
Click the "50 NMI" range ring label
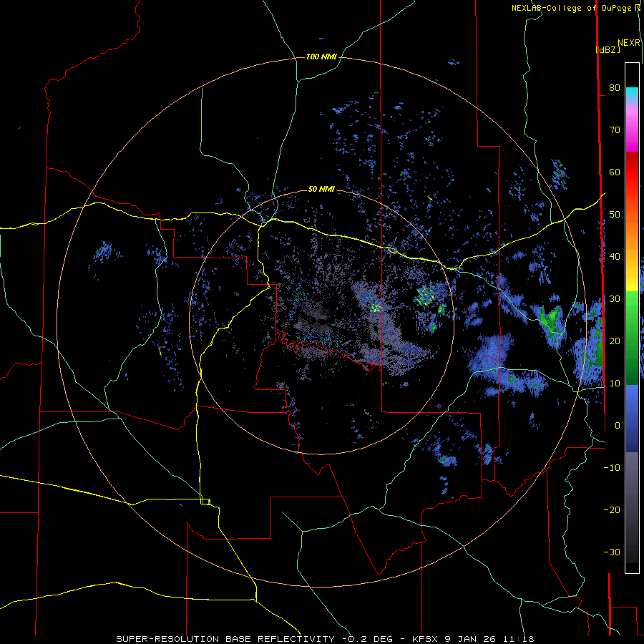321,189
